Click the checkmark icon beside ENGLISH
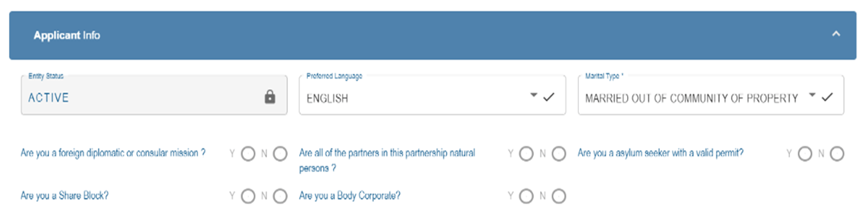This screenshot has width=868, height=220. point(548,97)
